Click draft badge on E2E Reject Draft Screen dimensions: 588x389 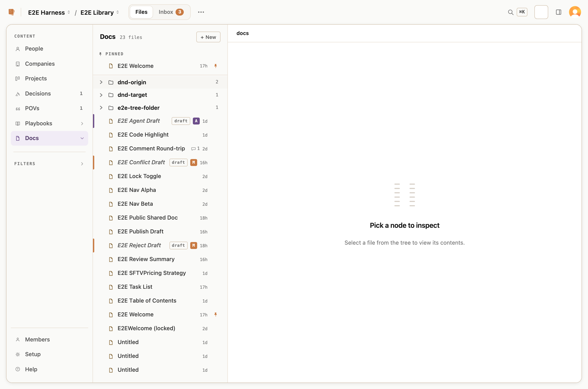click(178, 245)
